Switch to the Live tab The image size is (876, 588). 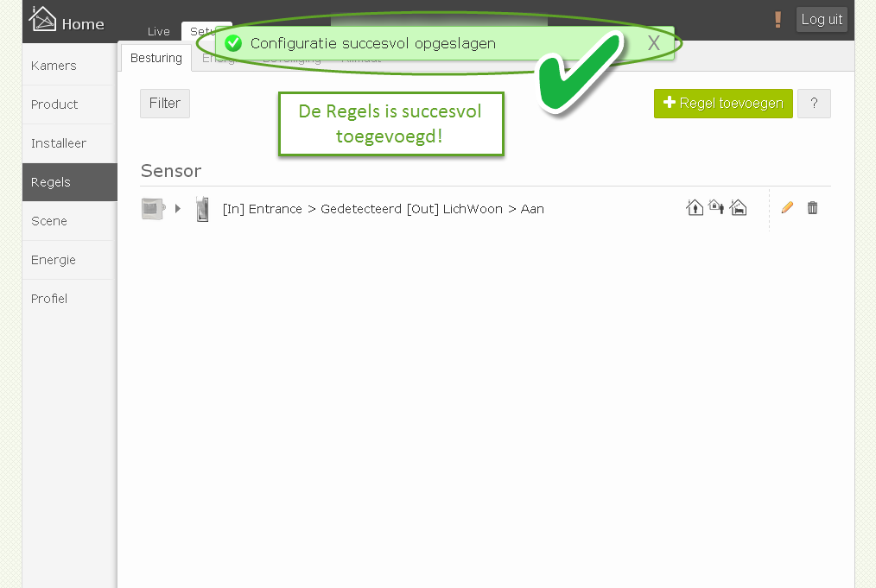pyautogui.click(x=159, y=32)
